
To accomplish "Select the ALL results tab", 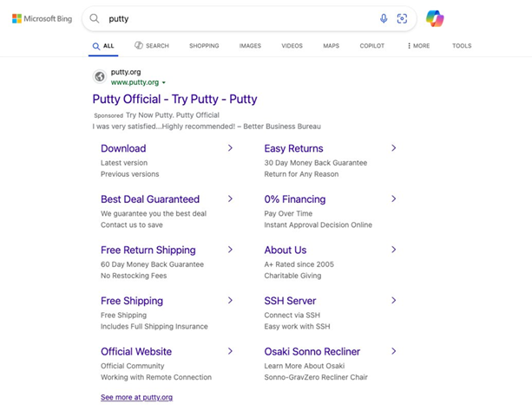I will [103, 46].
